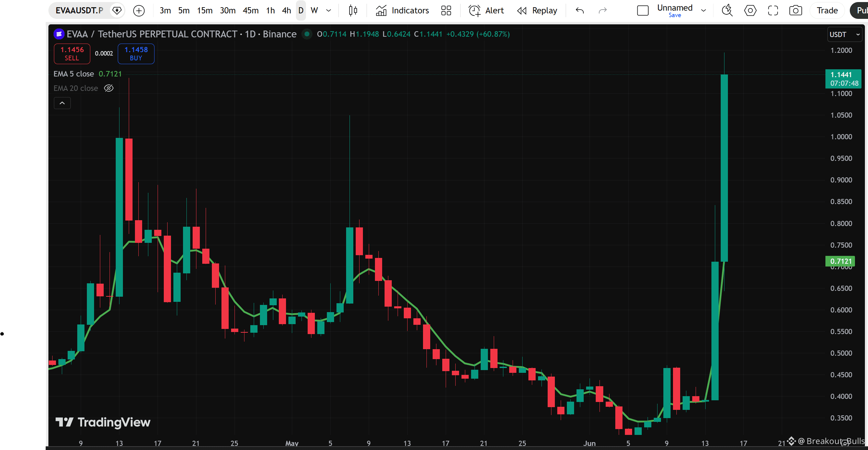Screen dimensions: 868x450
Task: Switch to the 5m timeframe
Action: 184,11
